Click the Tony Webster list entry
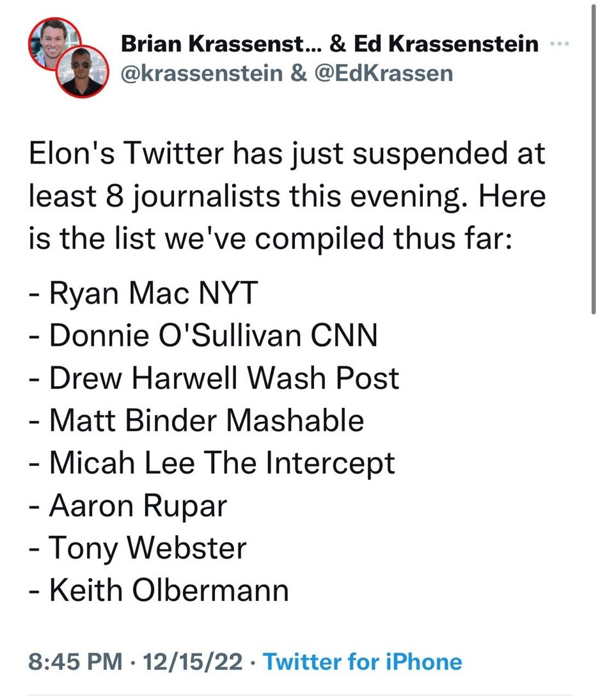 138,548
